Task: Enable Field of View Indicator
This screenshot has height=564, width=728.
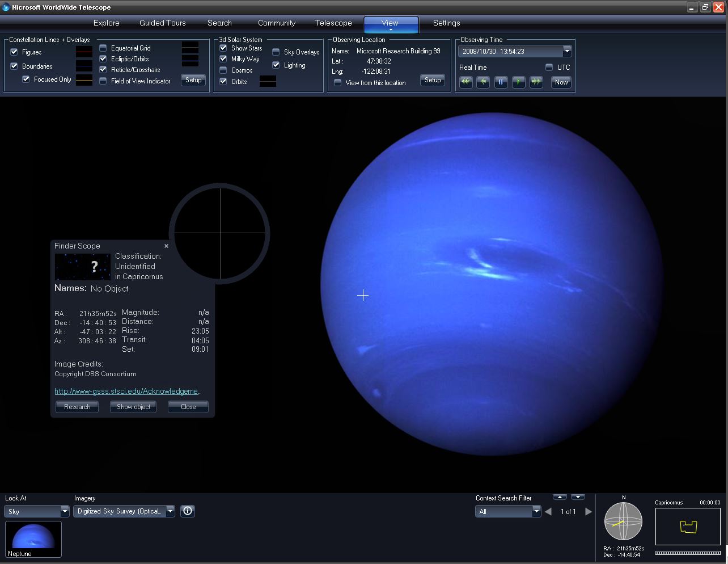Action: pyautogui.click(x=103, y=81)
